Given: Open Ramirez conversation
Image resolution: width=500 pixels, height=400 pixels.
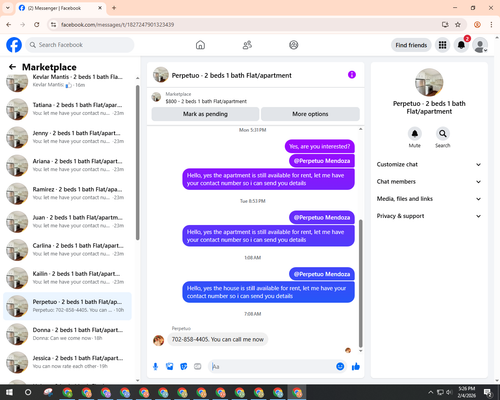Looking at the screenshot, I should (67, 193).
